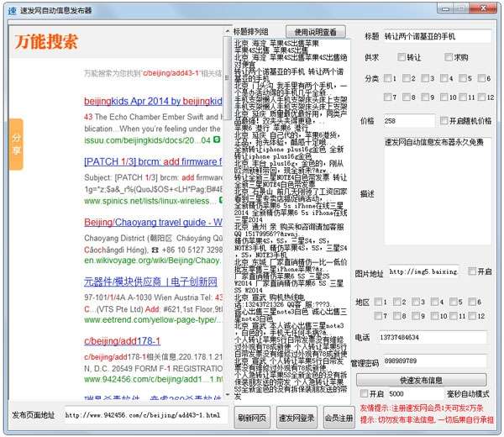Screen dimensions: 504x437
Task: Click the 会员注册 button
Action: pos(339,418)
